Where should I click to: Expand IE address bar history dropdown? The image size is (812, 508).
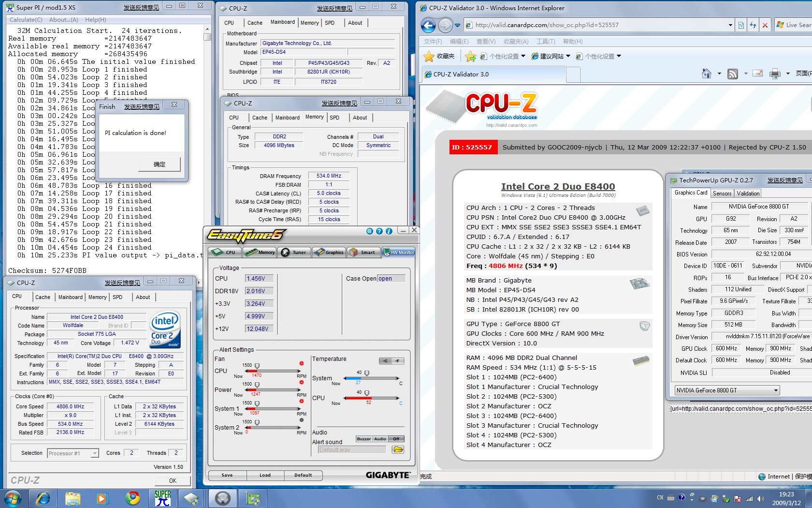(x=730, y=25)
